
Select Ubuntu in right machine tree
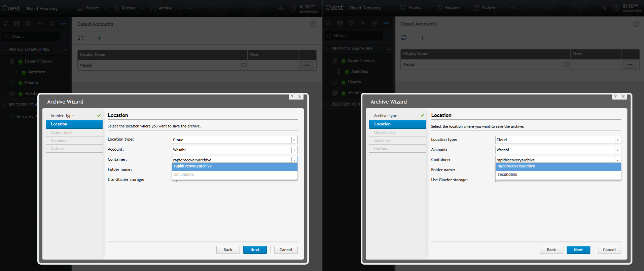tap(354, 82)
